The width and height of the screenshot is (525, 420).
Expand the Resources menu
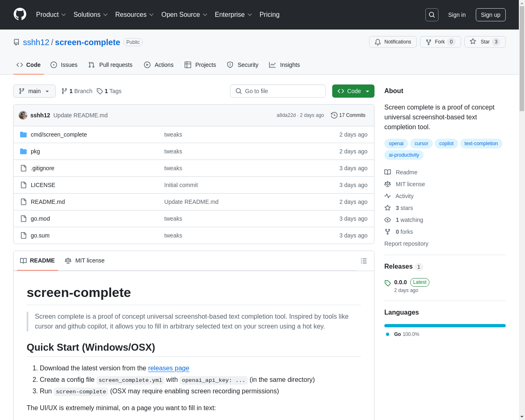coord(134,15)
